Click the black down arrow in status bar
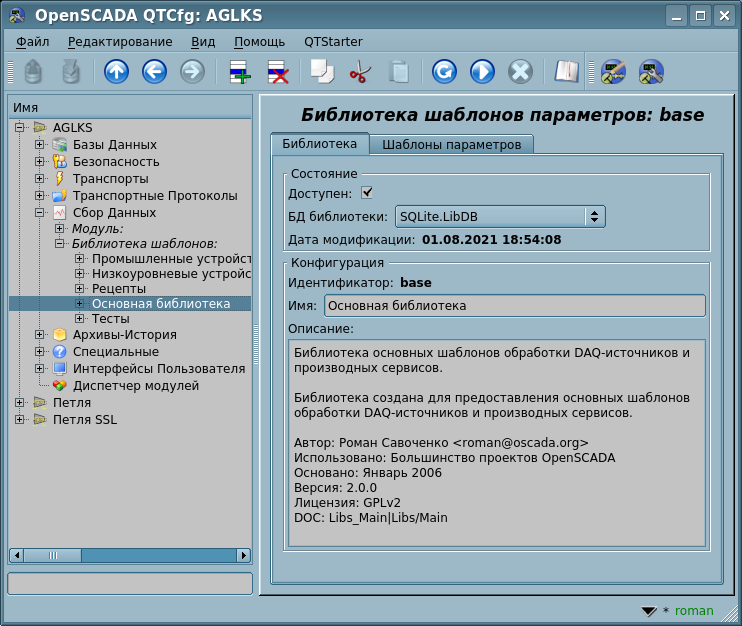The height and width of the screenshot is (626, 742). (648, 611)
